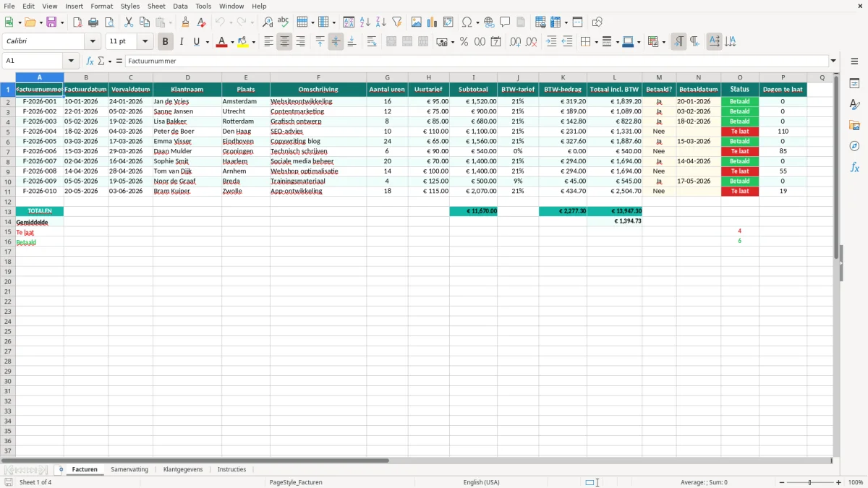The width and height of the screenshot is (868, 488).
Task: Open the sidebar Navigator
Action: click(854, 146)
